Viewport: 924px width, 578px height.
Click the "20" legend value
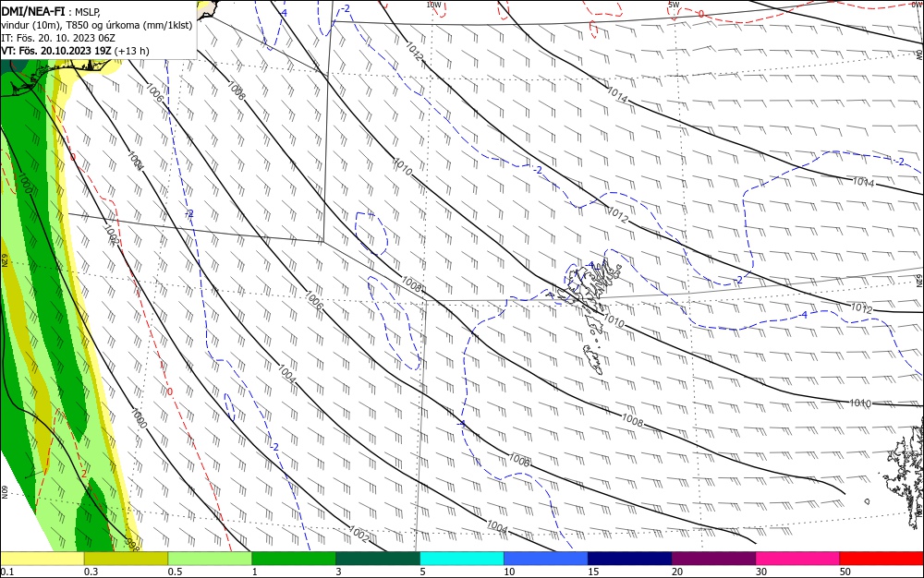677,572
